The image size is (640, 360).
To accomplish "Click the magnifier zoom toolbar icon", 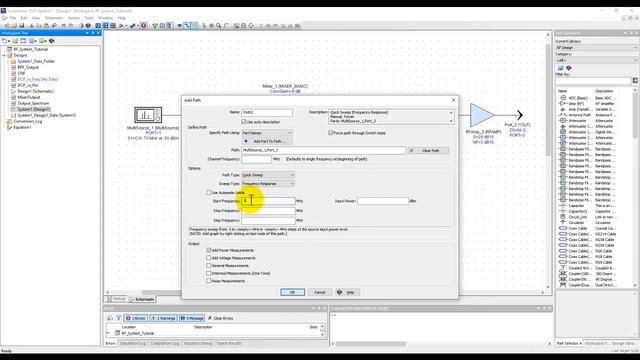I will (219, 26).
